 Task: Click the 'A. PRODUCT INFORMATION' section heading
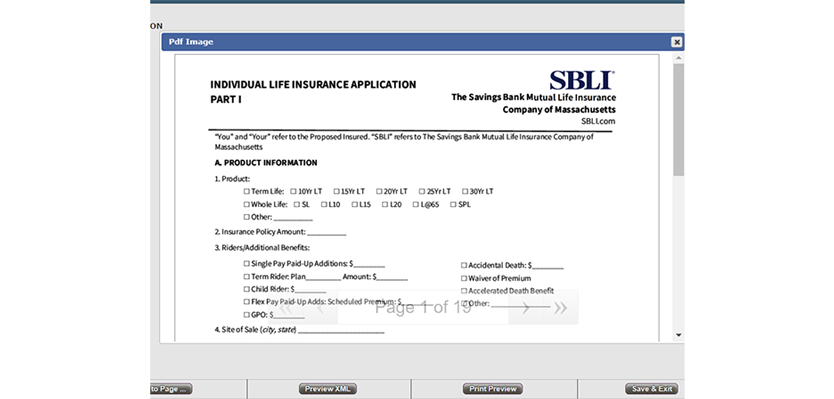(266, 163)
